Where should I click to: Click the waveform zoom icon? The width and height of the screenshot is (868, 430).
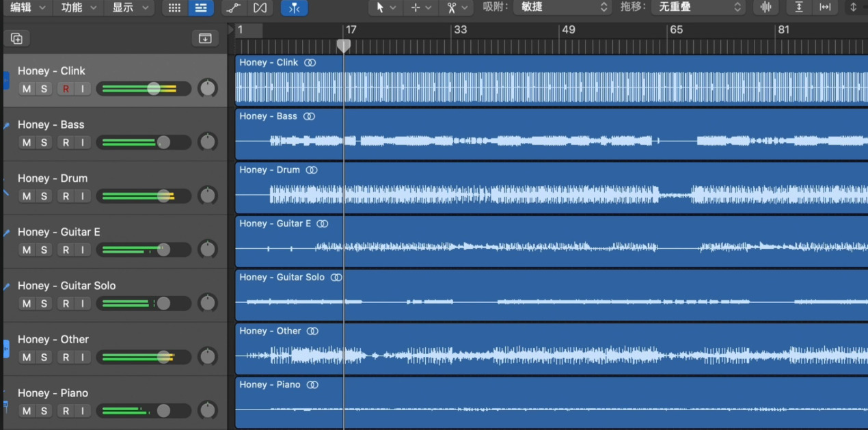tap(766, 8)
